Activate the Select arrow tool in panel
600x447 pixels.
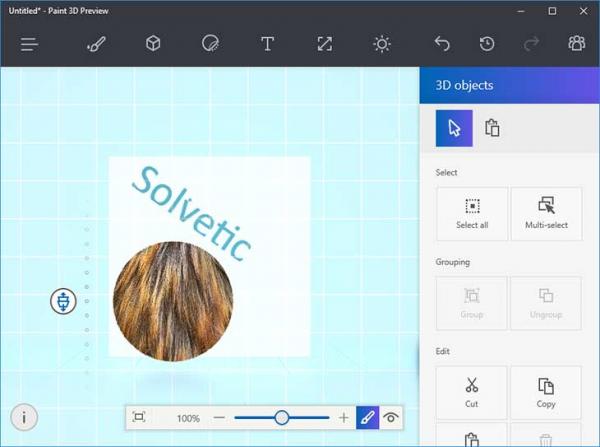(x=454, y=128)
